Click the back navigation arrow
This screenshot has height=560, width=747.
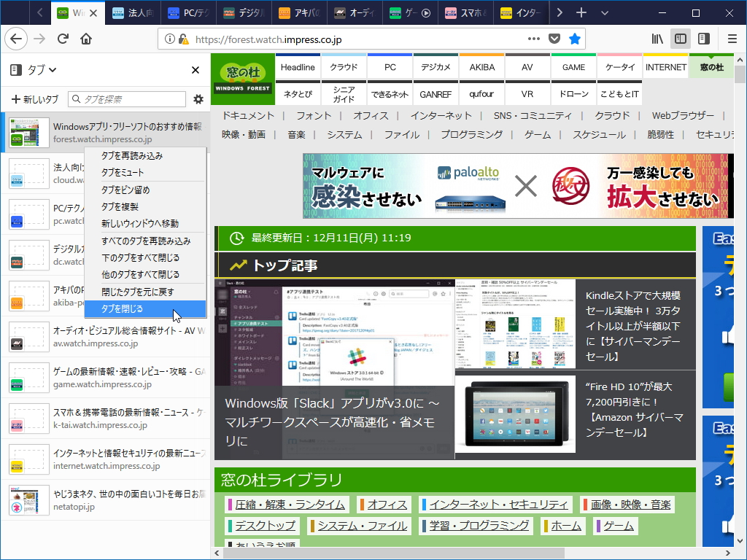pos(16,39)
